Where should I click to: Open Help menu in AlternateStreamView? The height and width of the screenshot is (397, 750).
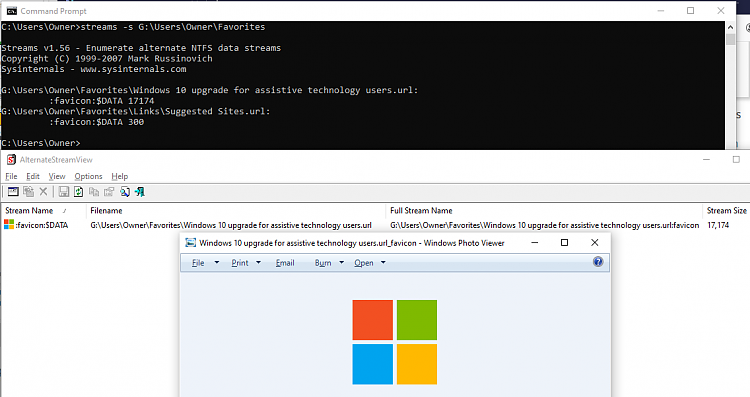click(120, 176)
